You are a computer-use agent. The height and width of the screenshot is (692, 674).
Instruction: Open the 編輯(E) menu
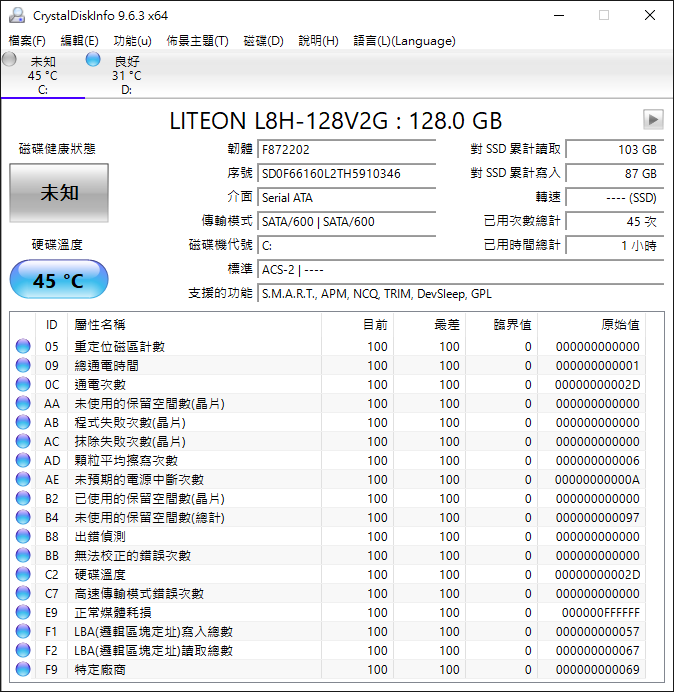79,41
